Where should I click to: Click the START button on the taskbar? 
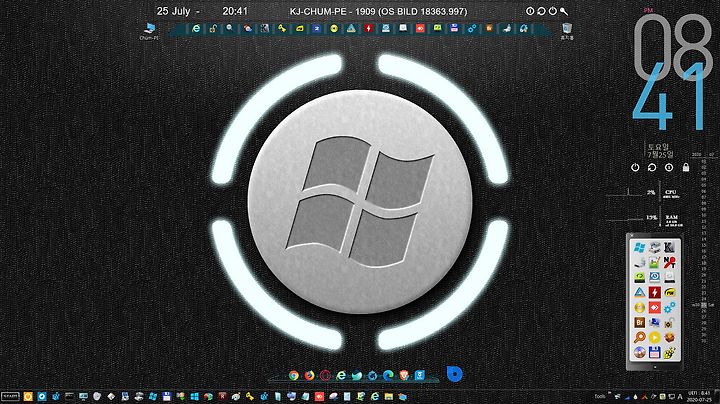click(10, 396)
